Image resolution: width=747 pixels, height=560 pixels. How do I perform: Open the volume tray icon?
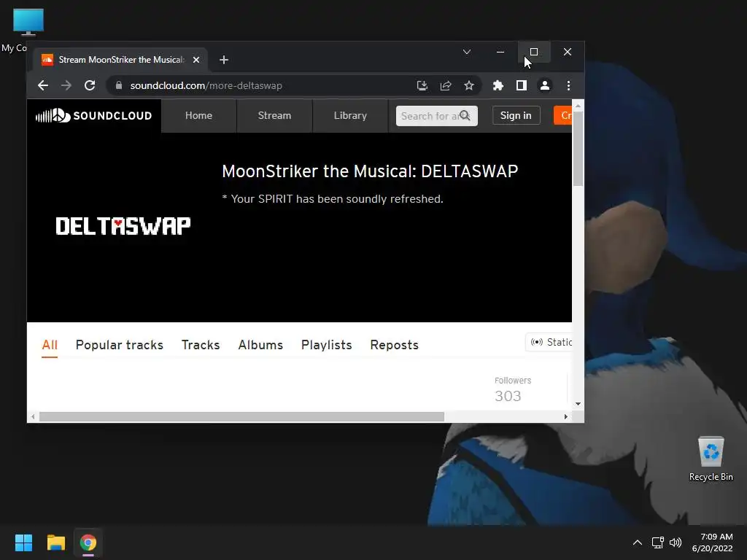click(x=676, y=542)
